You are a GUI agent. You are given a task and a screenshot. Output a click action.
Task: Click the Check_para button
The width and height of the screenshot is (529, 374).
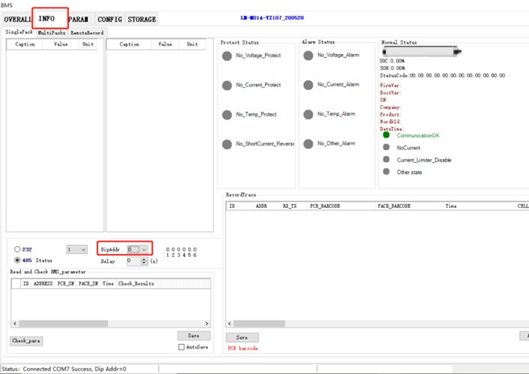click(x=26, y=341)
